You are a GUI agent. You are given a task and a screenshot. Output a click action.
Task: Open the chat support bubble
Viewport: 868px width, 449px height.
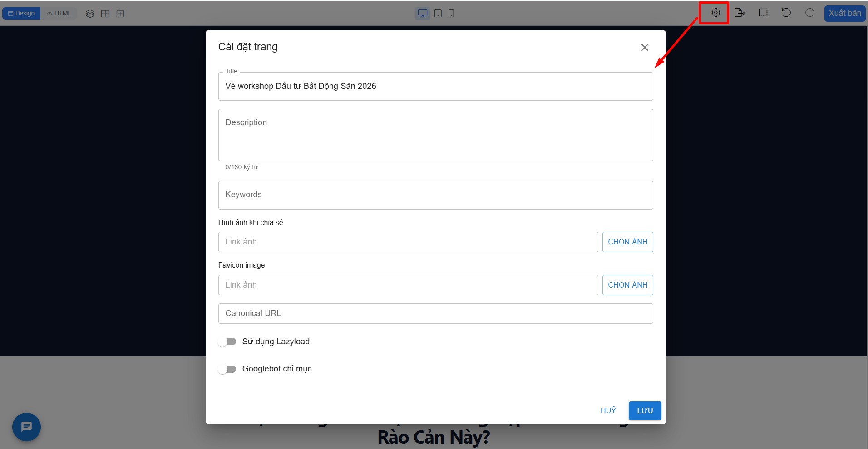point(26,427)
